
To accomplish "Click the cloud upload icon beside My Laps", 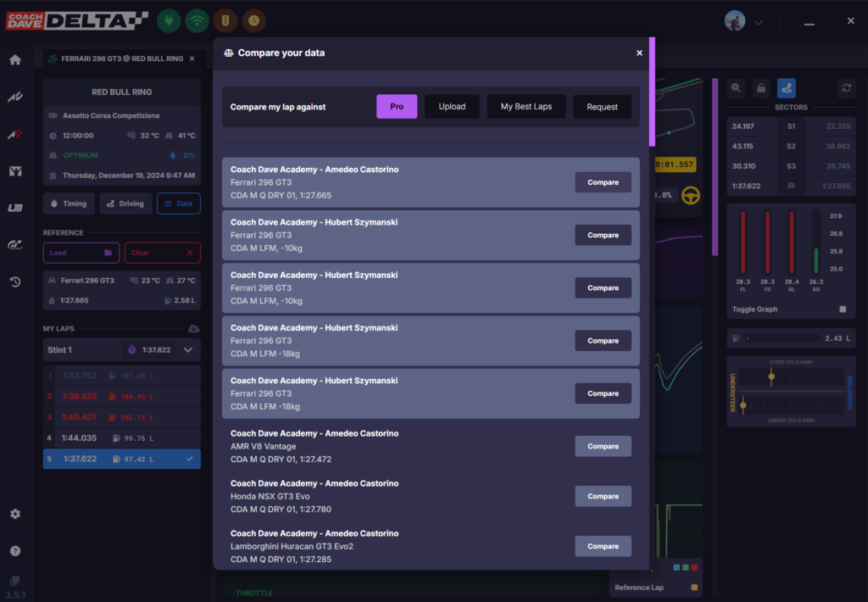I will [193, 329].
